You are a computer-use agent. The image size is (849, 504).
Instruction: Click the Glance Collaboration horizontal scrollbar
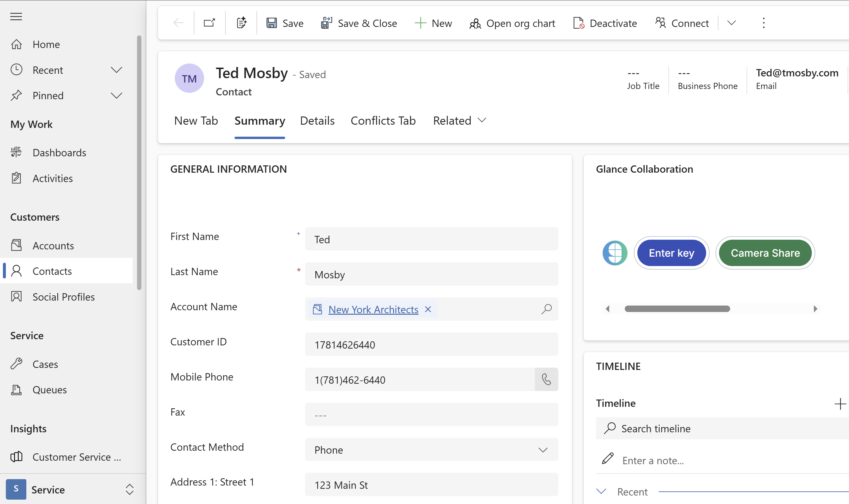tap(677, 309)
